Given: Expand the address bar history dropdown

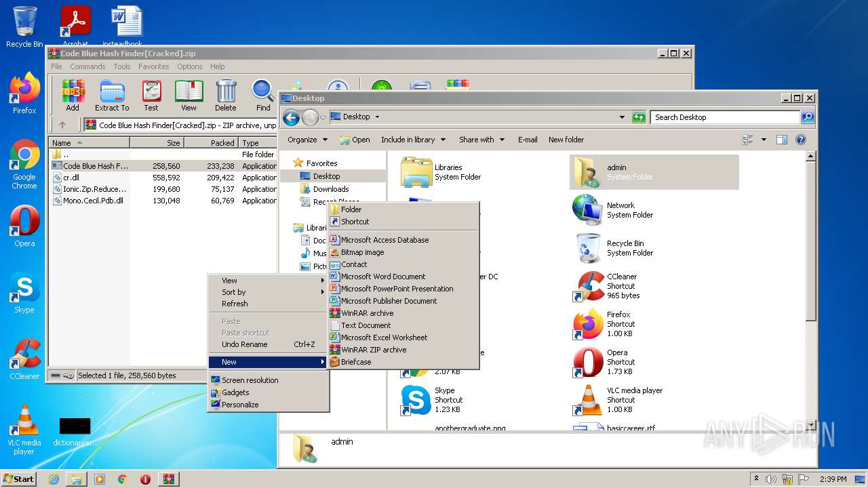Looking at the screenshot, I should (622, 117).
